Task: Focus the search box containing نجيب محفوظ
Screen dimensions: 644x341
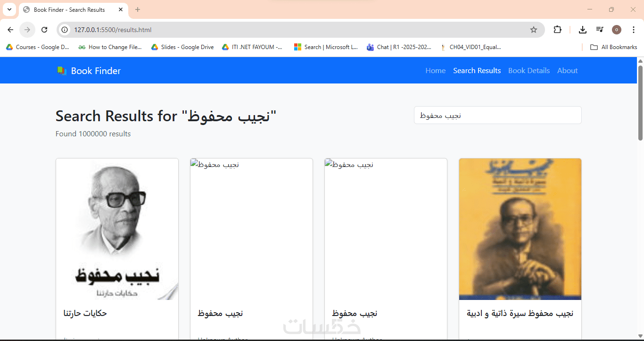Action: pos(497,115)
